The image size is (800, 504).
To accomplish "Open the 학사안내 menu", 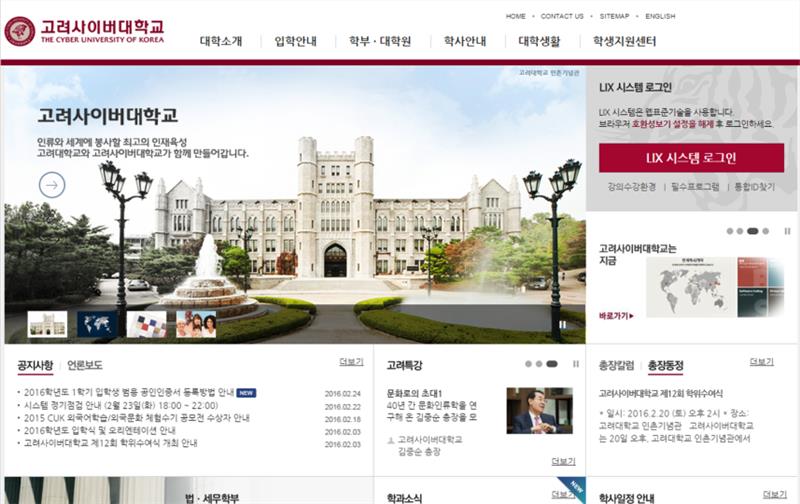I will [465, 41].
